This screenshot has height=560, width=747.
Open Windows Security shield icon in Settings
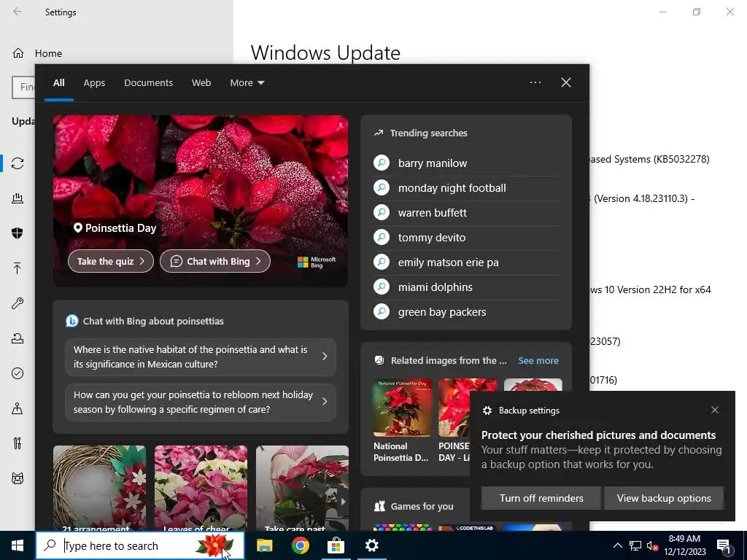tap(18, 233)
